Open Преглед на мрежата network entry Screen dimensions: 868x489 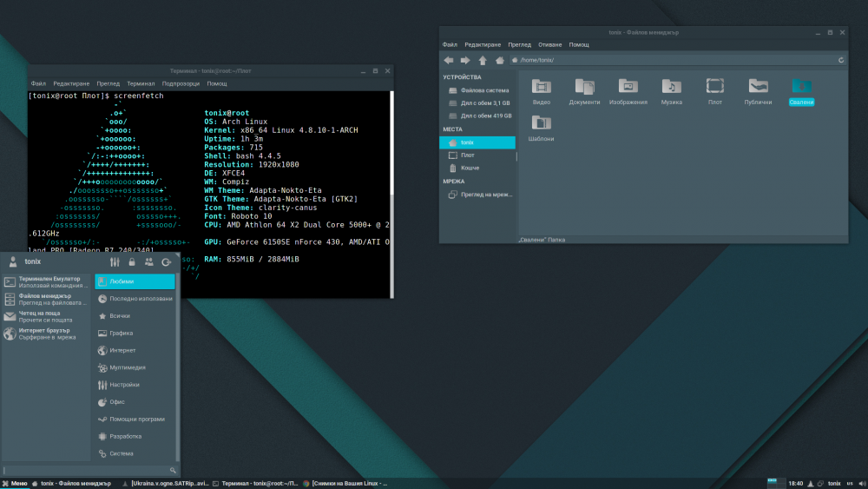[x=477, y=195]
